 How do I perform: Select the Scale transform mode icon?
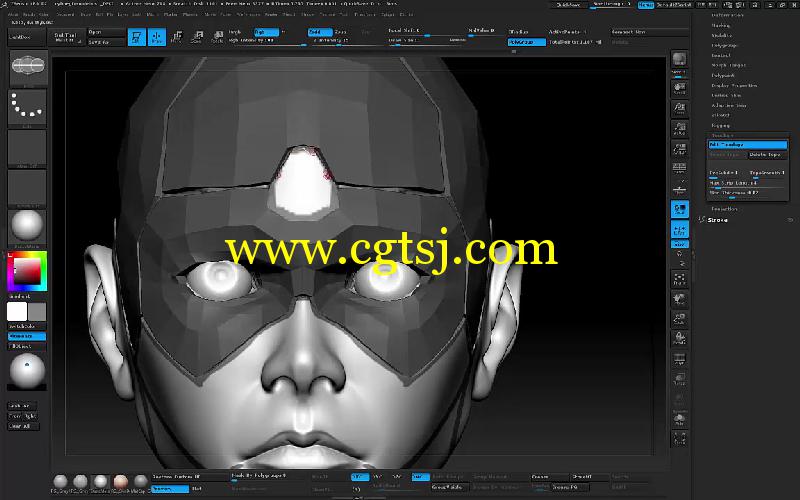coord(196,37)
